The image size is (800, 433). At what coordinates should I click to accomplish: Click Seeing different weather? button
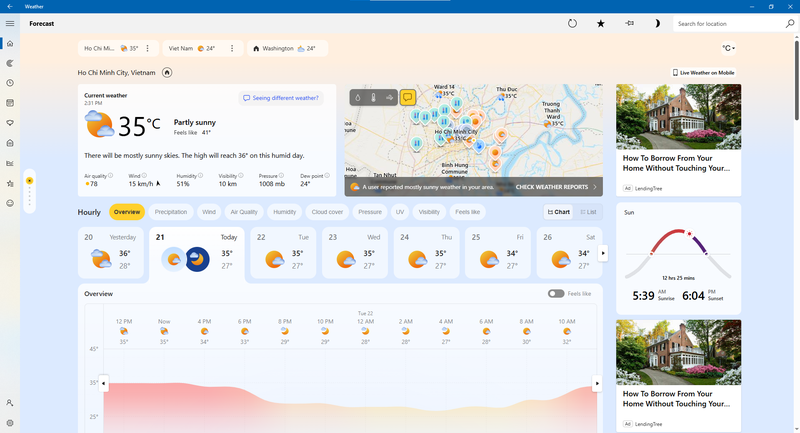point(281,98)
